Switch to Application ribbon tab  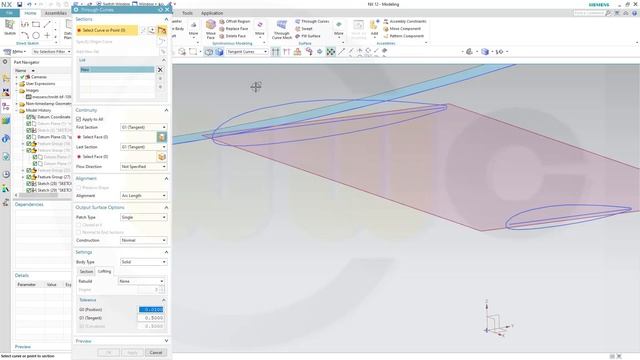(x=212, y=13)
